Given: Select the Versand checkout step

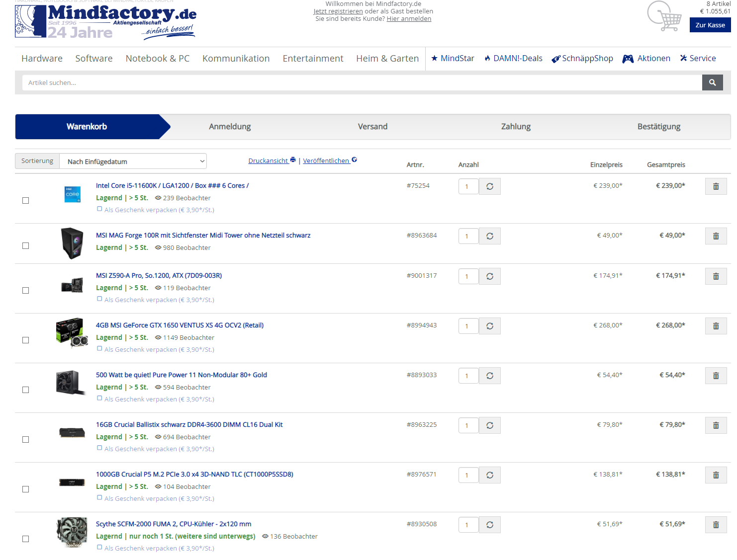Looking at the screenshot, I should pyautogui.click(x=372, y=127).
